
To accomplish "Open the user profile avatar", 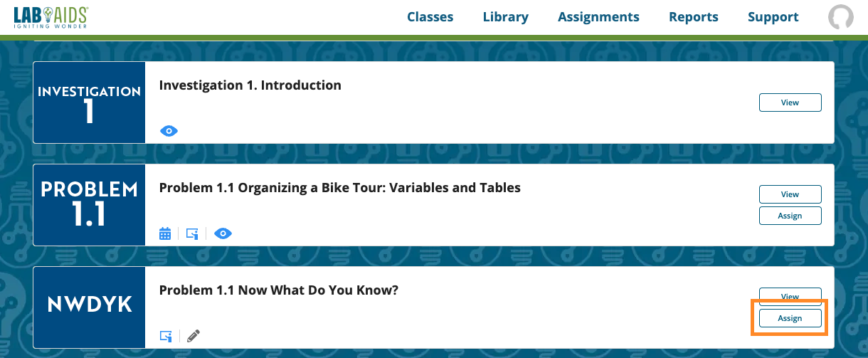I will (x=840, y=18).
